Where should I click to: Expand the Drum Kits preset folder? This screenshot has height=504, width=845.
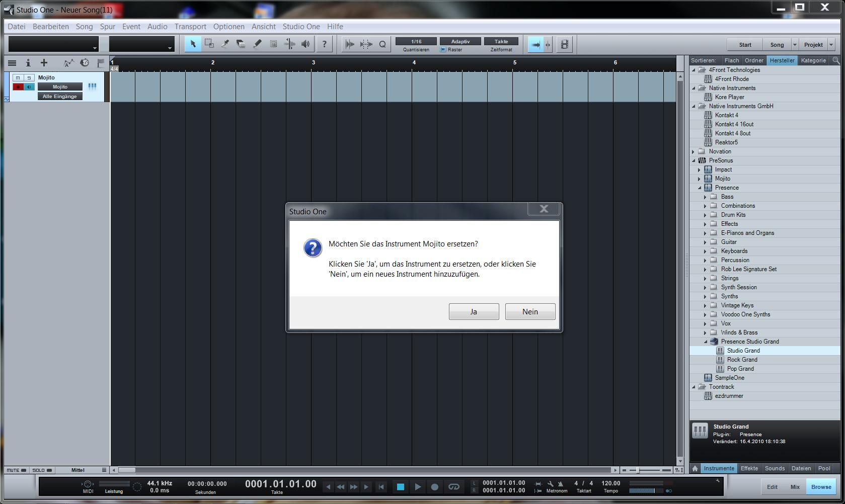tap(705, 215)
